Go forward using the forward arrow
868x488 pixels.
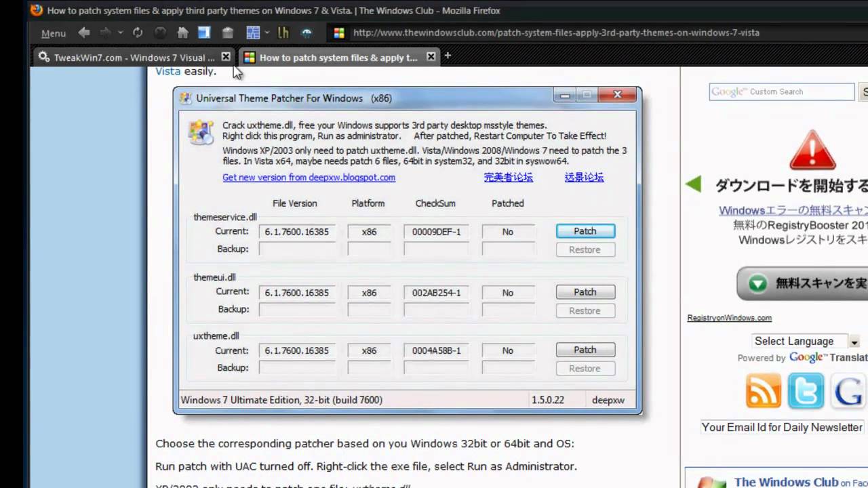[105, 32]
